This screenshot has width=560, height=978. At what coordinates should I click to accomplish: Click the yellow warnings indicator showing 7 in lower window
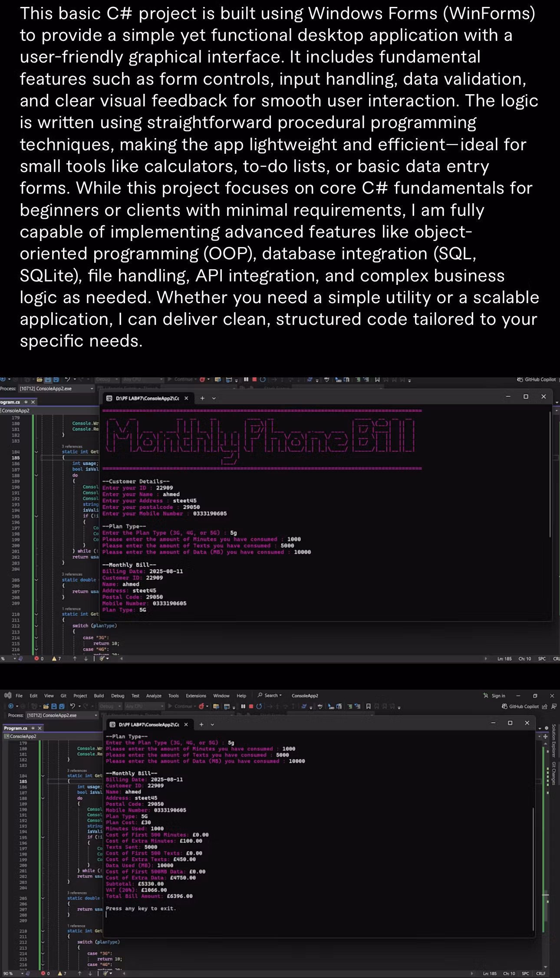[x=63, y=973]
